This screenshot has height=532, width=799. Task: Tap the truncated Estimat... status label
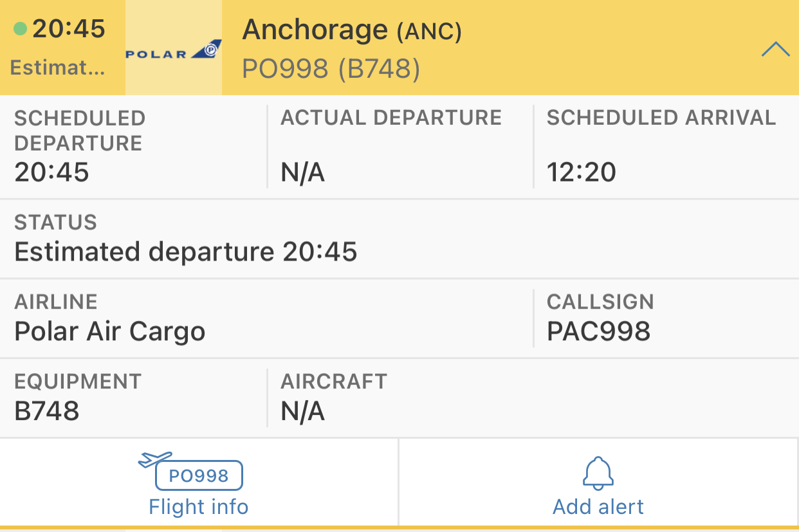coord(57,68)
